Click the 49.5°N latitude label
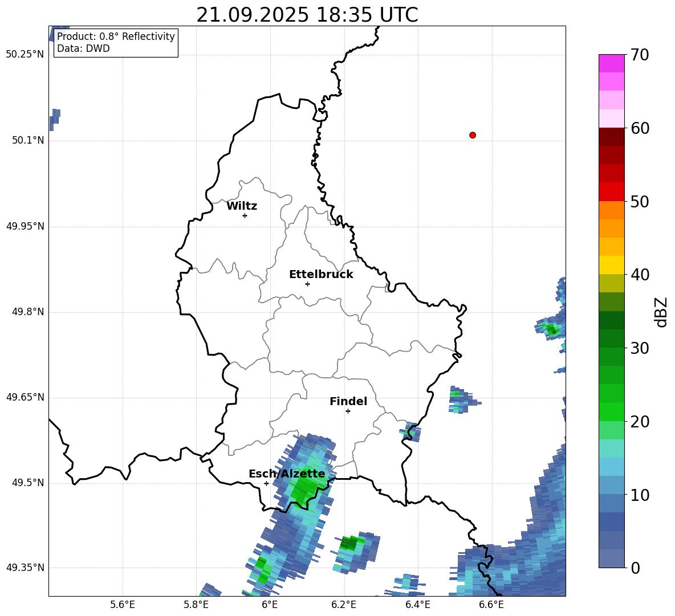The image size is (675, 616). point(28,483)
